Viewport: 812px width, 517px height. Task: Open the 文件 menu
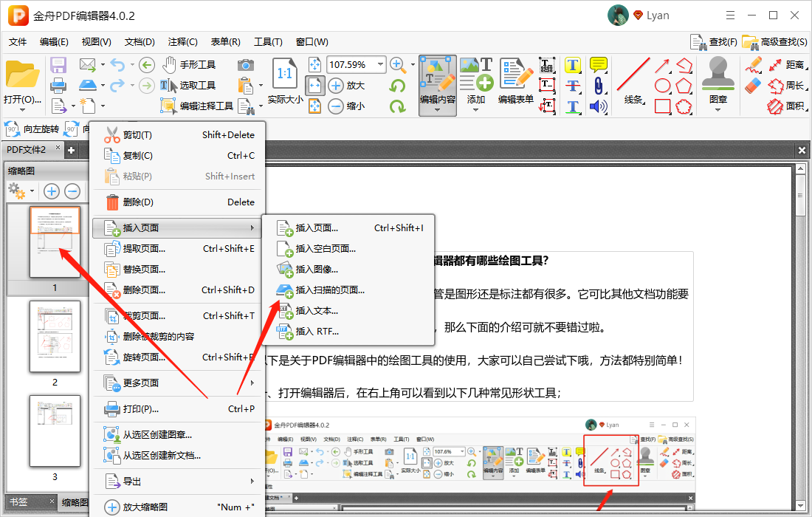click(18, 42)
